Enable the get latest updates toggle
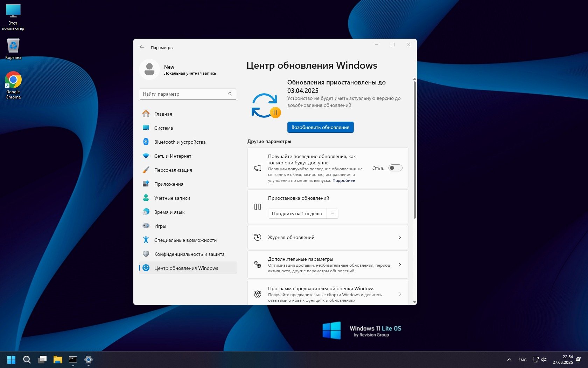The width and height of the screenshot is (588, 368). (x=395, y=168)
